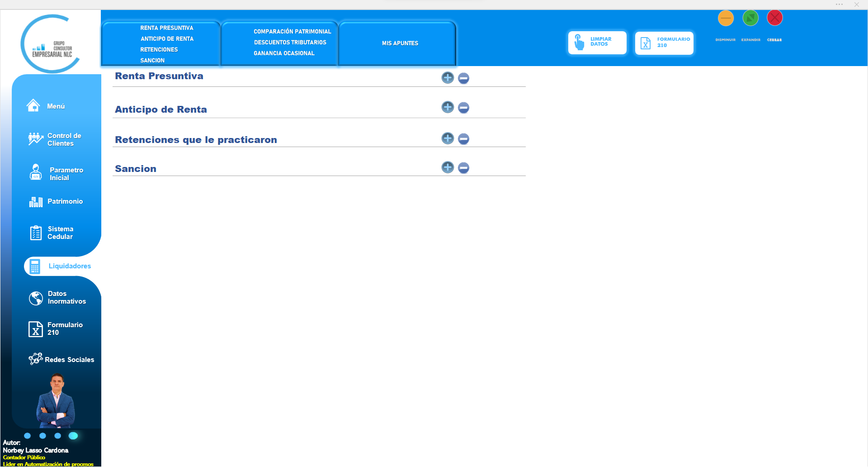This screenshot has height=467, width=868.
Task: Open Parametro Inicial sidebar label
Action: click(x=66, y=174)
